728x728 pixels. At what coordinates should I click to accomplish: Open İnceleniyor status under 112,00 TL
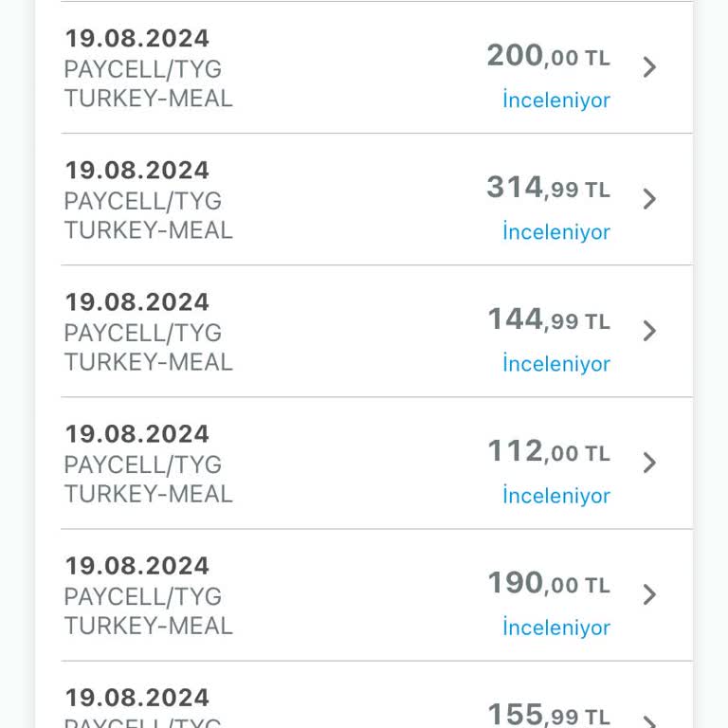(556, 496)
